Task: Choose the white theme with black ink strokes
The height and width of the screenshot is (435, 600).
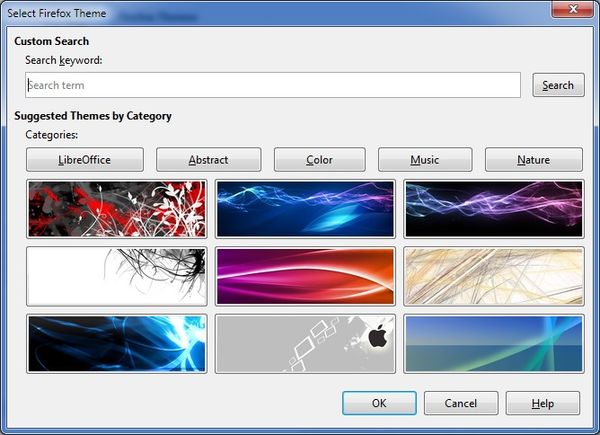Action: tap(117, 276)
